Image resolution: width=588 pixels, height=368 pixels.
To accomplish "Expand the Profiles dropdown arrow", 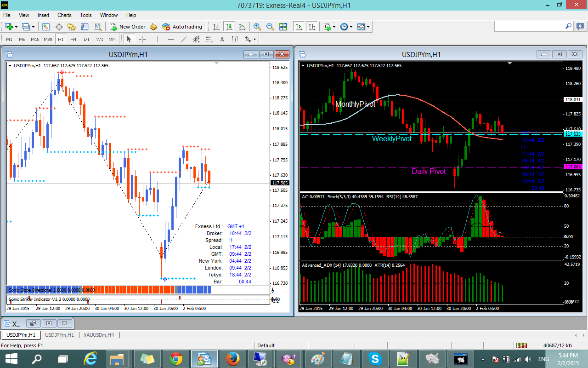I will coord(34,27).
